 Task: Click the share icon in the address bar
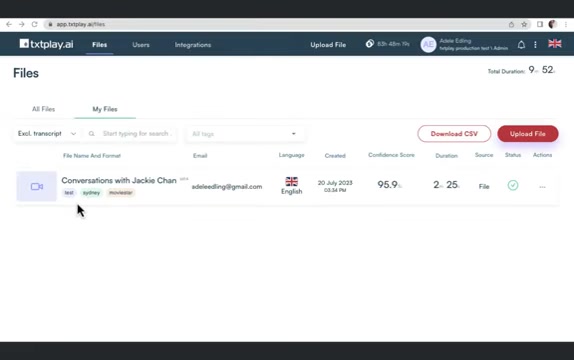coord(511,25)
